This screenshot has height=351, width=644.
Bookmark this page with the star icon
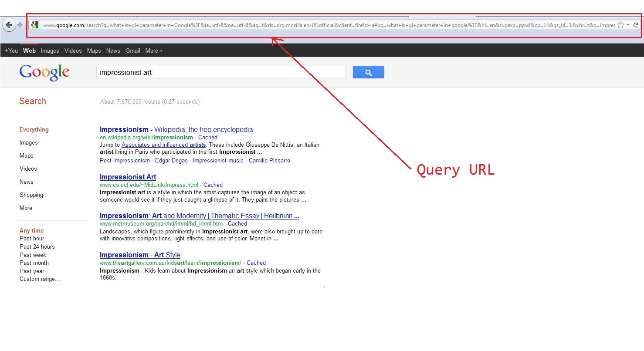(620, 25)
